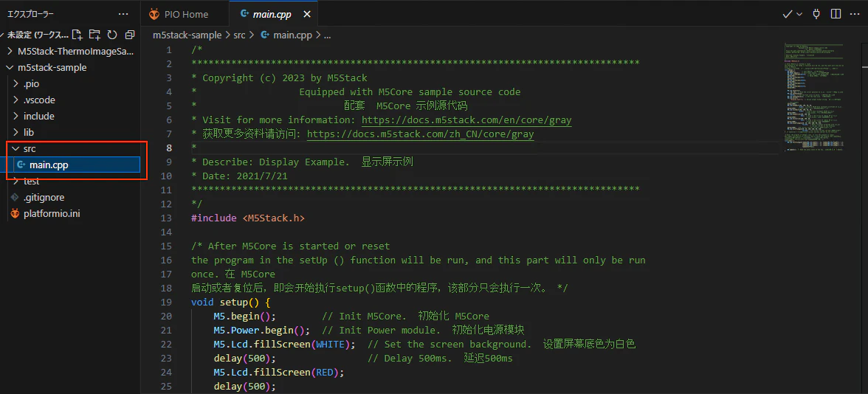
Task: Close the main.cpp editor tab
Action: [x=307, y=15]
